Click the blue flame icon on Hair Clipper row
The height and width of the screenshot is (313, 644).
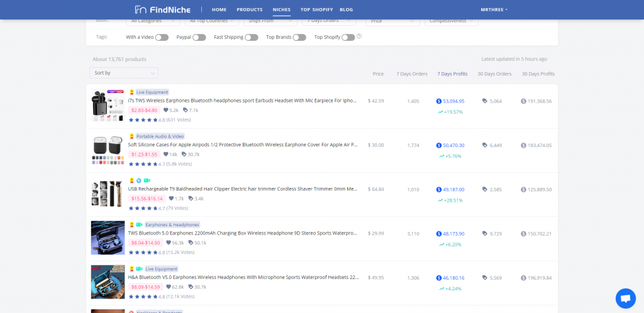[x=139, y=180]
